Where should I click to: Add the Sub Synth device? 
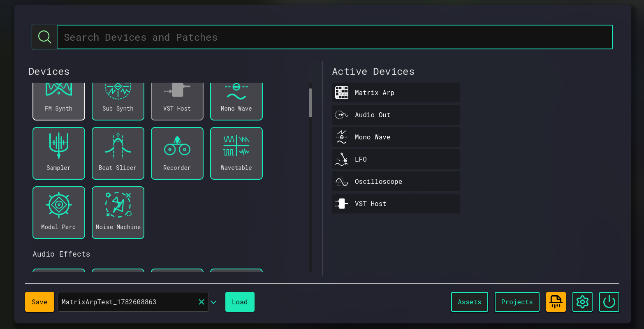pos(118,101)
